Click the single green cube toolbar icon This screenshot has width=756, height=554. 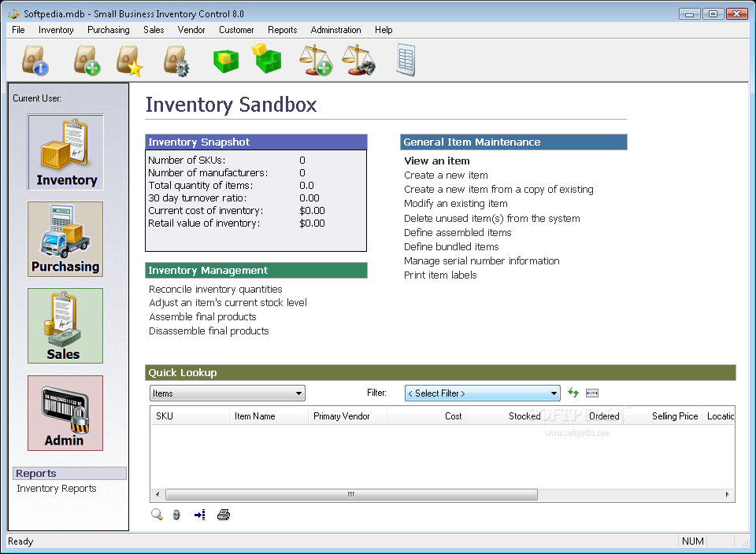point(226,61)
